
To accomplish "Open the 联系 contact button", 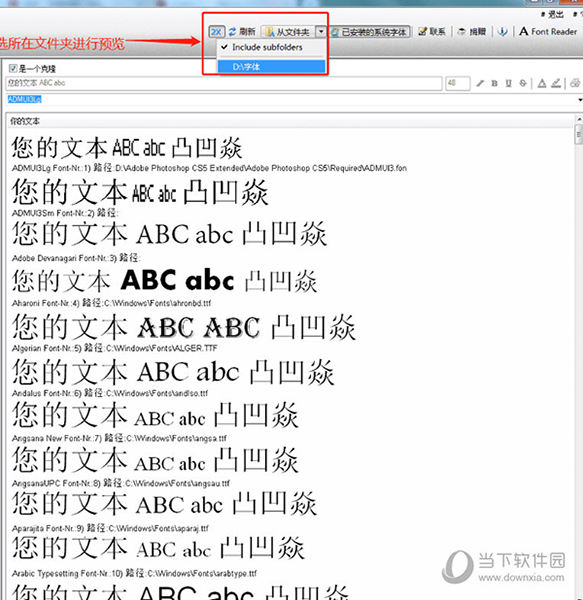I will 432,32.
